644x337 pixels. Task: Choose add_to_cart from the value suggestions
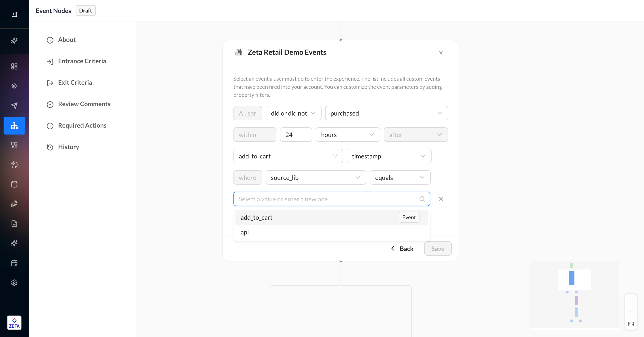[x=331, y=218]
